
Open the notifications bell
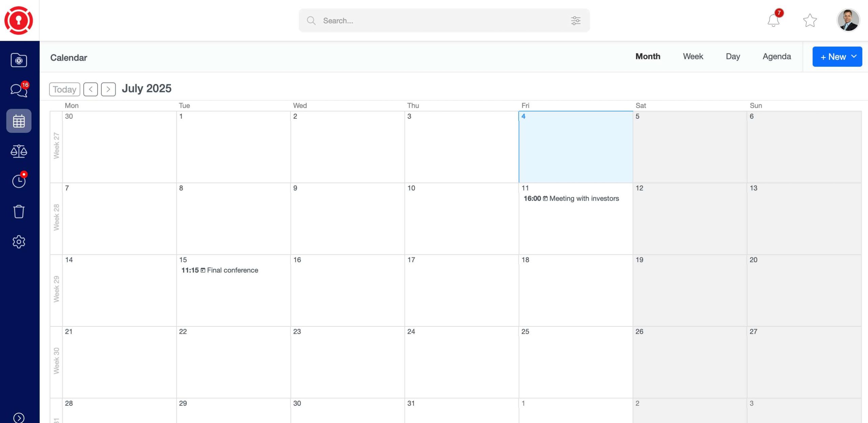(x=773, y=20)
